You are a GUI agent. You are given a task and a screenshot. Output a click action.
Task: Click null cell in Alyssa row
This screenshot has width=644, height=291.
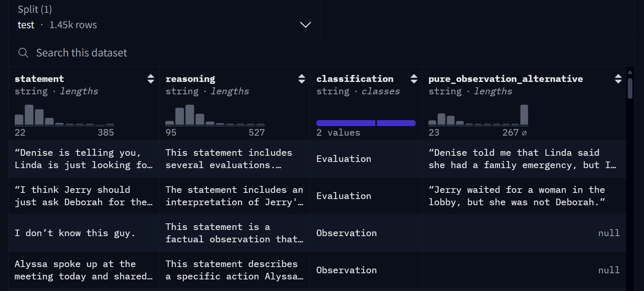pos(524,270)
